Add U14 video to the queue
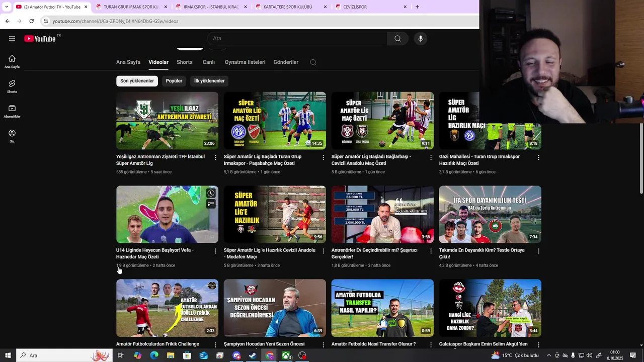The width and height of the screenshot is (644, 362). (x=211, y=204)
